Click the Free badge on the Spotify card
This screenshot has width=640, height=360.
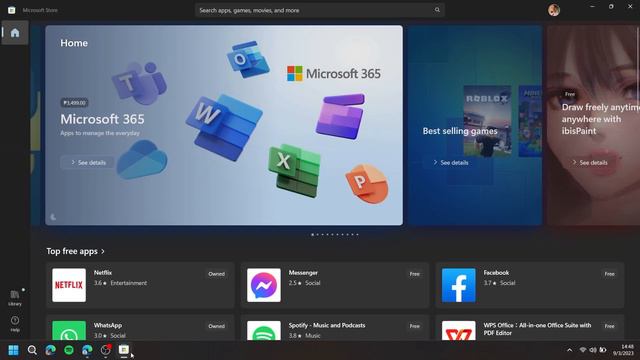click(x=415, y=326)
